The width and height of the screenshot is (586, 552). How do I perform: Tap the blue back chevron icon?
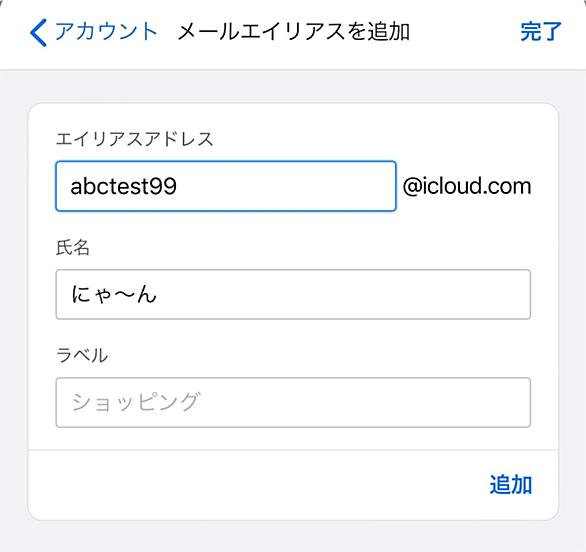click(38, 33)
